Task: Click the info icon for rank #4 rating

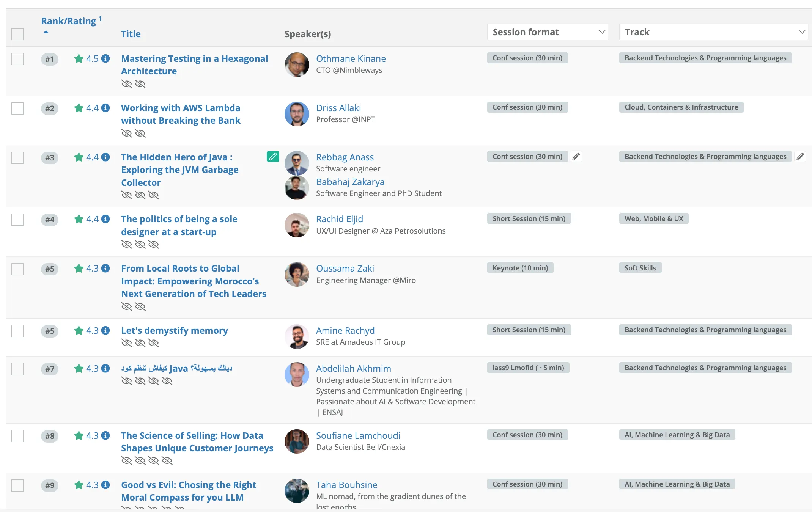Action: pos(106,219)
